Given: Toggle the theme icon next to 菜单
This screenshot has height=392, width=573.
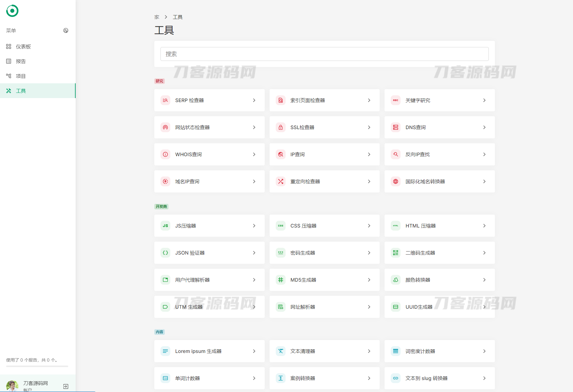Looking at the screenshot, I should [x=65, y=30].
